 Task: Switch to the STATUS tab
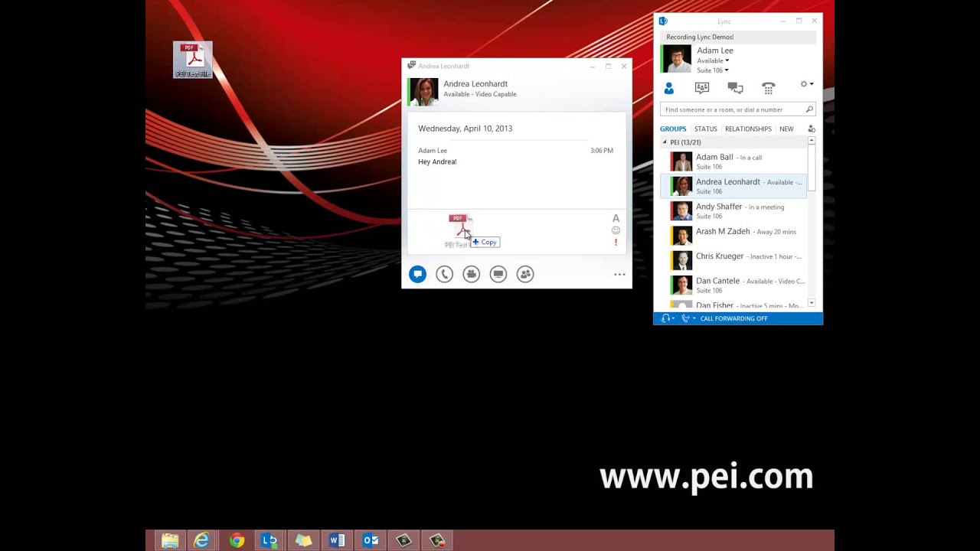coord(705,129)
